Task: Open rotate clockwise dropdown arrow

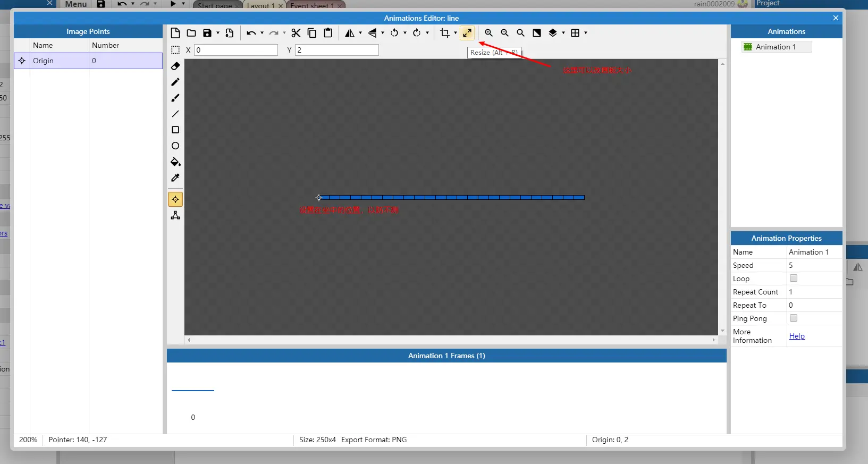Action: pyautogui.click(x=427, y=33)
